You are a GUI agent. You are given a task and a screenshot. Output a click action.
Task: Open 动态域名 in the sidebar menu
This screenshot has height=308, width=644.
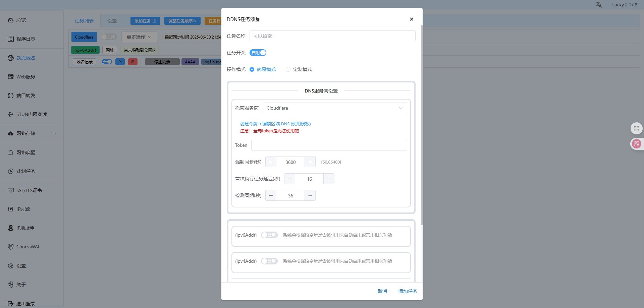pyautogui.click(x=25, y=58)
